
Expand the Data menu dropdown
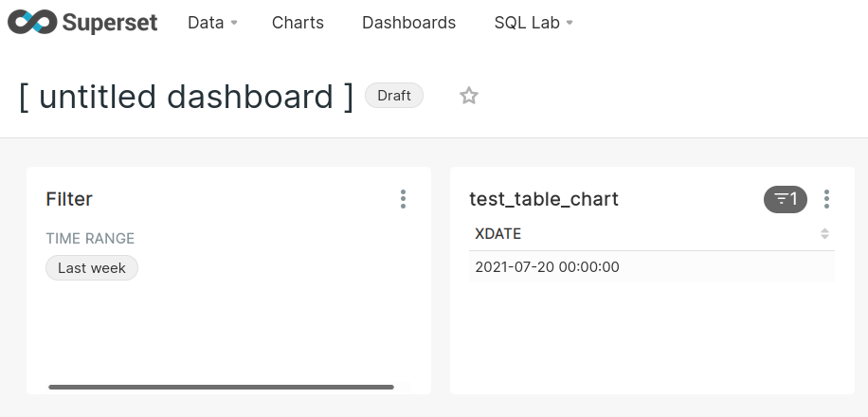tap(212, 23)
